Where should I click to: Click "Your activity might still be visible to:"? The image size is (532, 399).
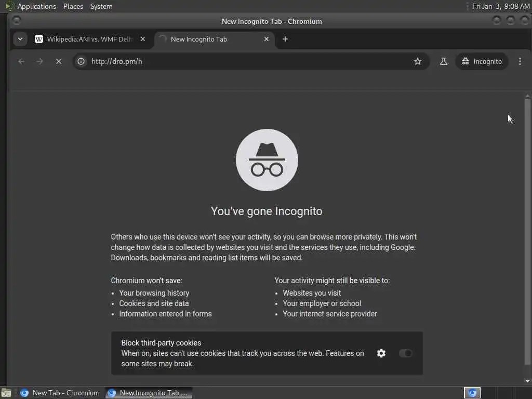coord(332,281)
